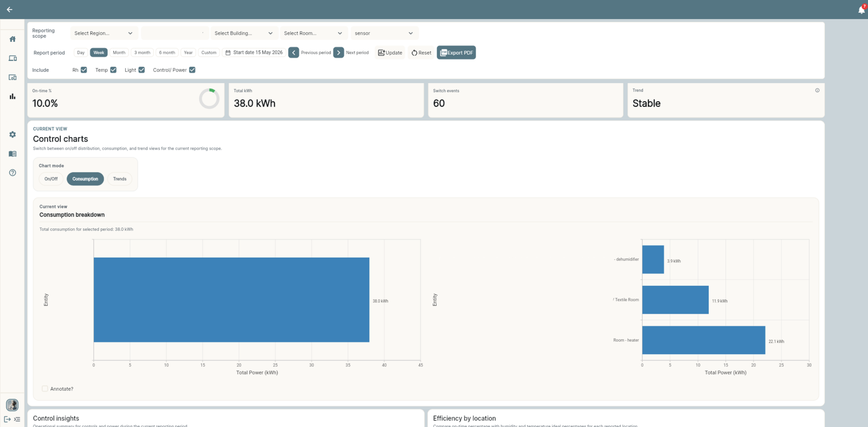Select the Week report period
Screen dimensions: 868x427
[x=99, y=53]
